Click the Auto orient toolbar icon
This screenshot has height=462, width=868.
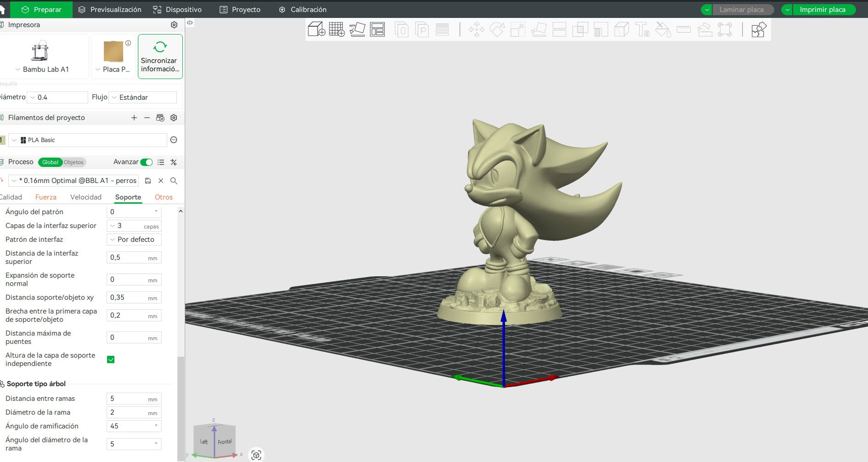coord(357,29)
